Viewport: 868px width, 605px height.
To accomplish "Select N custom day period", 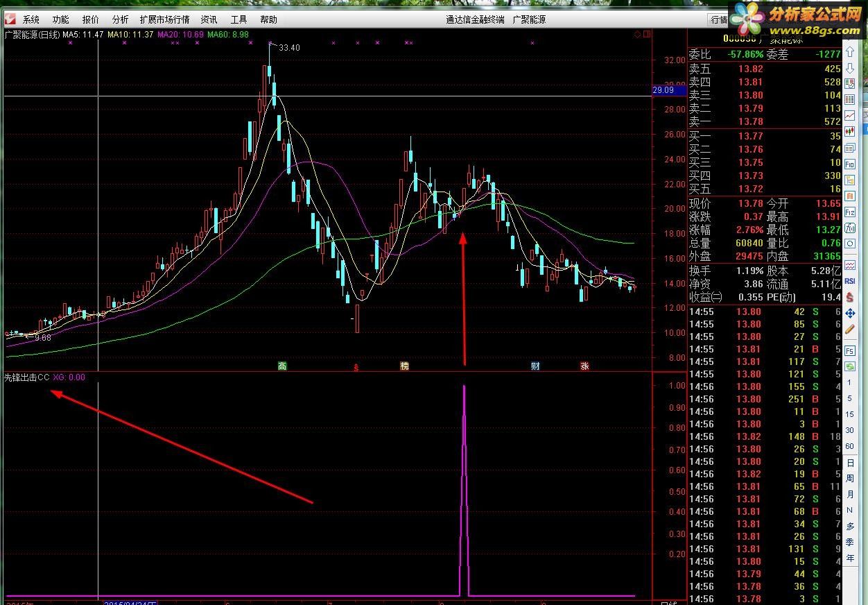I will (850, 511).
